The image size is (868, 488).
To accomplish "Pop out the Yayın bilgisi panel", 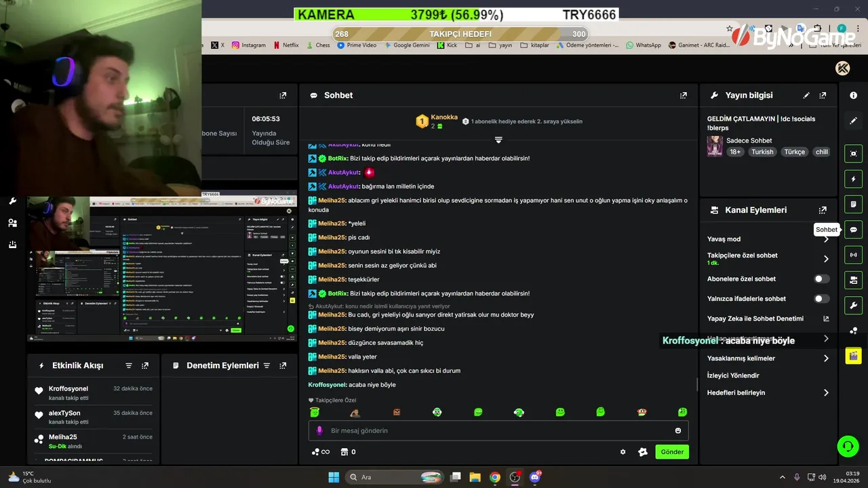I will [823, 96].
